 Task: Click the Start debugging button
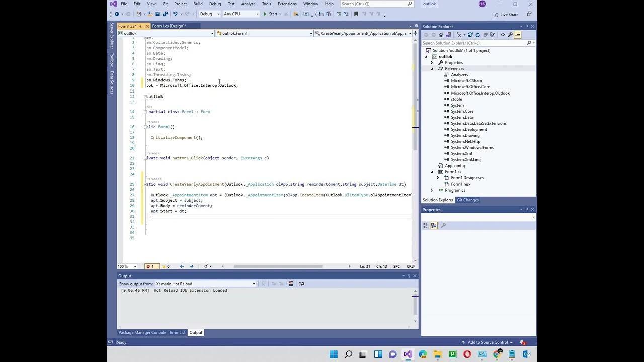[x=272, y=14]
